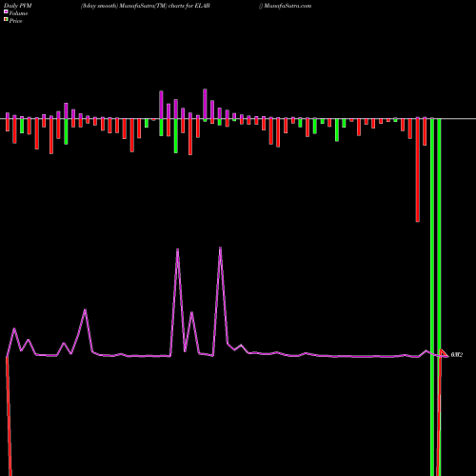Select the MunafaSutra charts for ELAB heading
This screenshot has height=476, width=476.
coord(146,6)
